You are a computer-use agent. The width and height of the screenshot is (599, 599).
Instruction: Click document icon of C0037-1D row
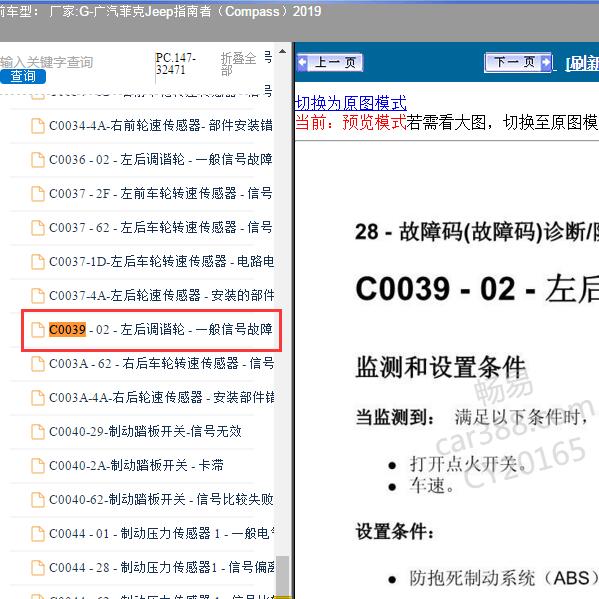(37, 262)
